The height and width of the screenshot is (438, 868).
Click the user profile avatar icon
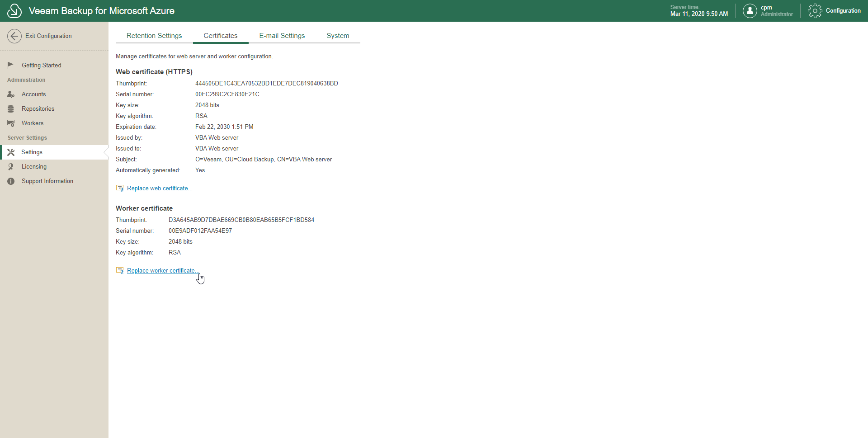[750, 11]
